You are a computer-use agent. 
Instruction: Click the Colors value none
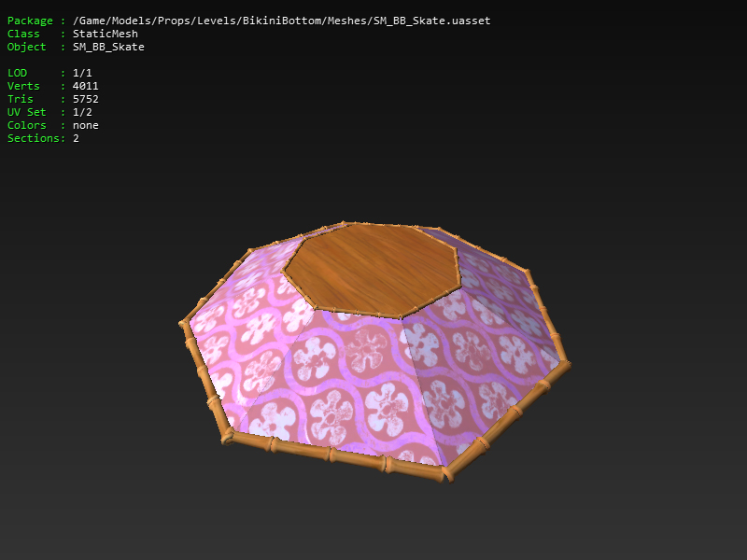(x=86, y=125)
